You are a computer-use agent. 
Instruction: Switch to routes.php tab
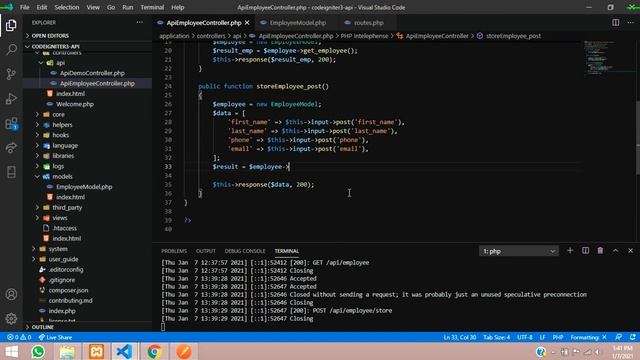(x=369, y=23)
